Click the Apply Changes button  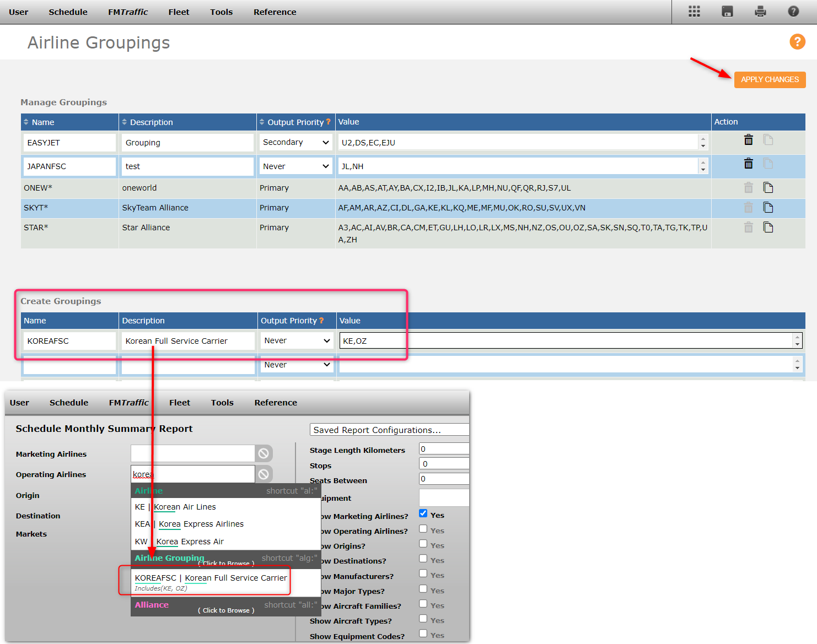pos(770,79)
